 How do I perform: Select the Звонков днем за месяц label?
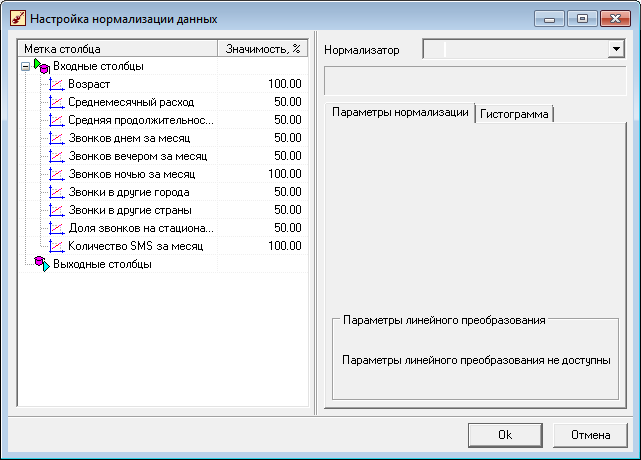pyautogui.click(x=129, y=138)
